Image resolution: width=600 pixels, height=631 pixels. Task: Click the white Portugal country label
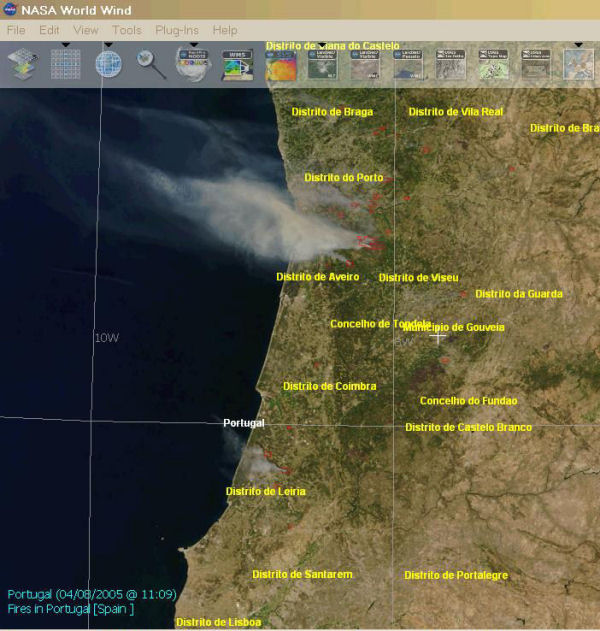tap(244, 423)
